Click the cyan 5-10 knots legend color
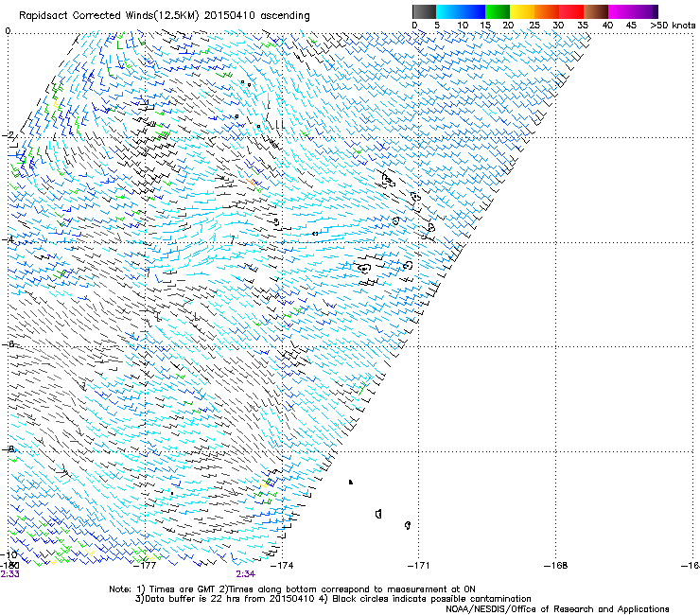This screenshot has width=700, height=615. tap(448, 11)
